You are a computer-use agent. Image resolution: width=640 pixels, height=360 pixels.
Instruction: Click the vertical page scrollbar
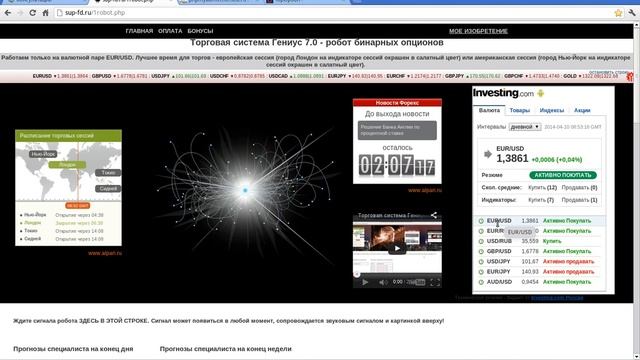pyautogui.click(x=636, y=192)
